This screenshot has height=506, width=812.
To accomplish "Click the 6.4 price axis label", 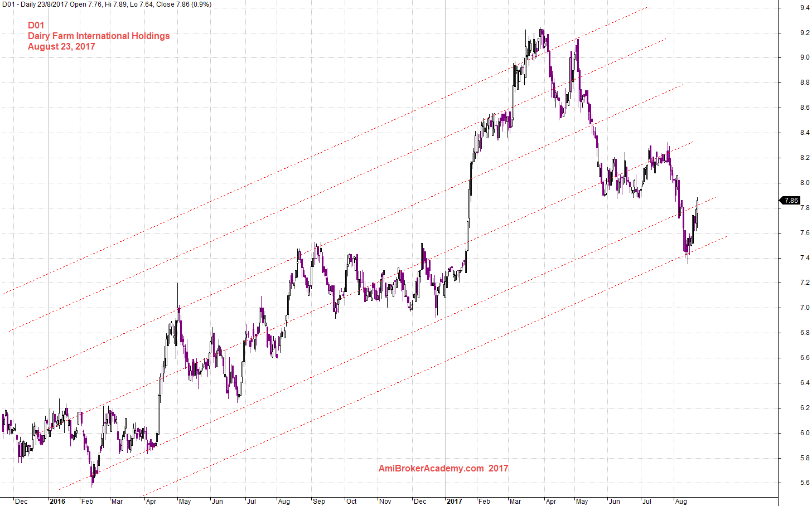I will click(805, 383).
